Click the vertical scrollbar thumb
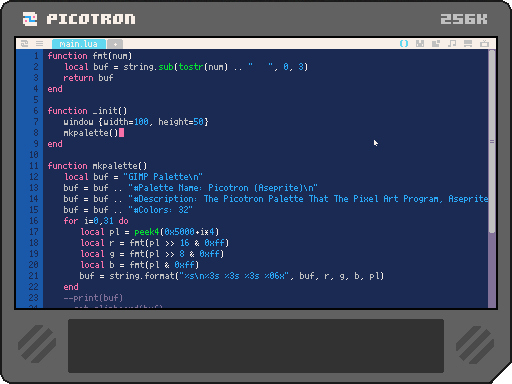The width and height of the screenshot is (512, 384). tap(492, 141)
